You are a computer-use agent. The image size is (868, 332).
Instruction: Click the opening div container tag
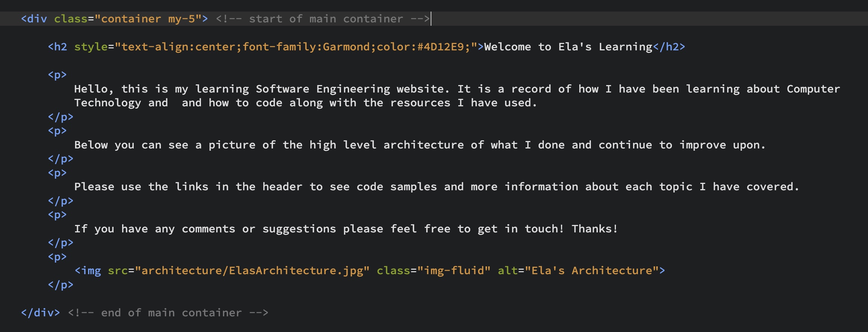(x=114, y=19)
